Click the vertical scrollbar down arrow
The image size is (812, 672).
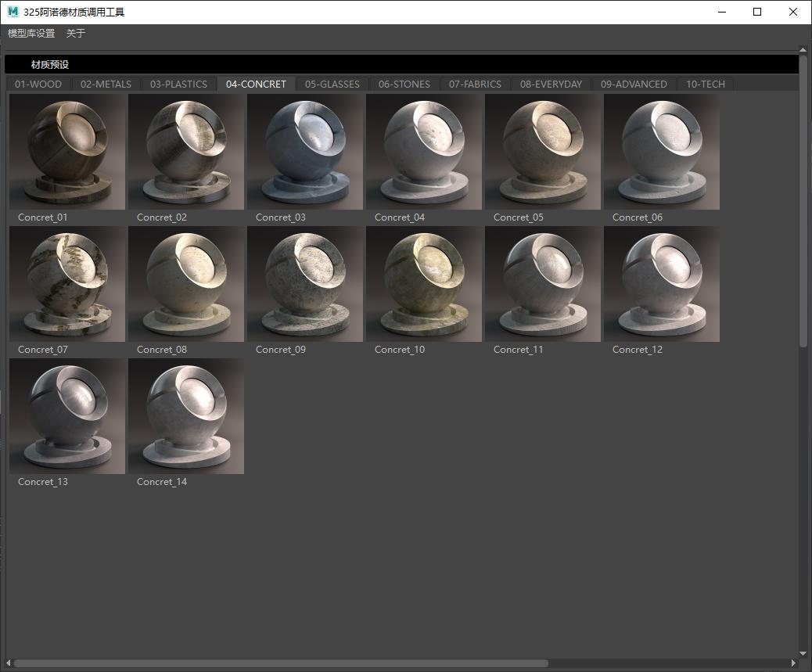pyautogui.click(x=803, y=653)
